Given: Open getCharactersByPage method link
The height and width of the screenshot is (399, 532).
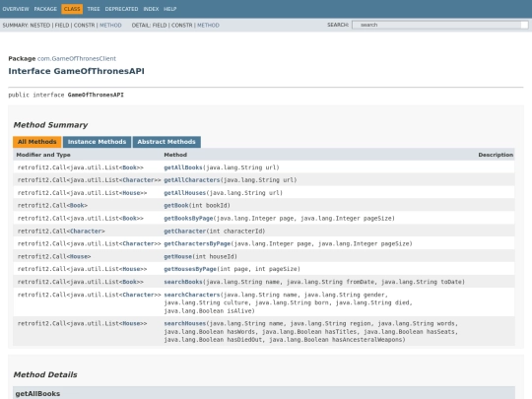Looking at the screenshot, I should coord(197,243).
